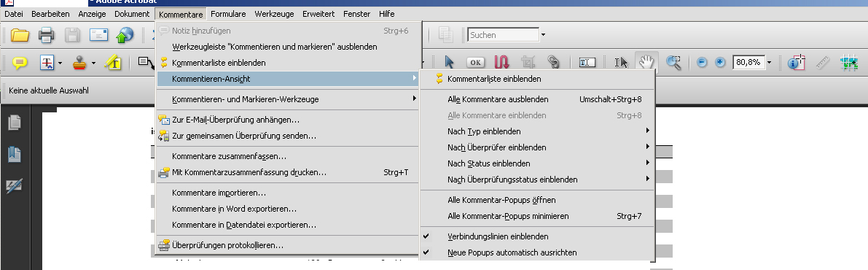This screenshot has height=270, width=868.
Task: Choose Mit Kommentarzusammenfassung drucken
Action: (288, 172)
